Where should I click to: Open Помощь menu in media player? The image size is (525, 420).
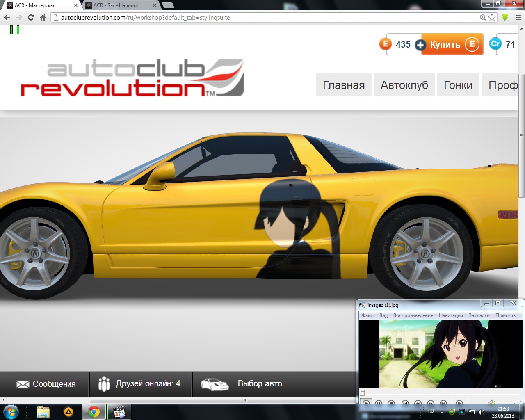[505, 315]
